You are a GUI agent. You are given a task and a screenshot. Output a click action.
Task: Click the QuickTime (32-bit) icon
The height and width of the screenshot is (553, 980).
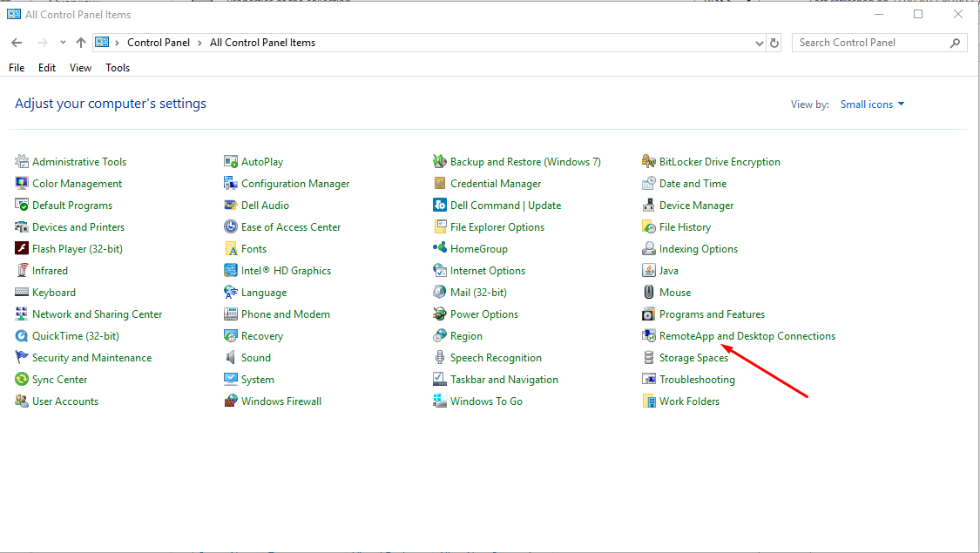click(22, 336)
